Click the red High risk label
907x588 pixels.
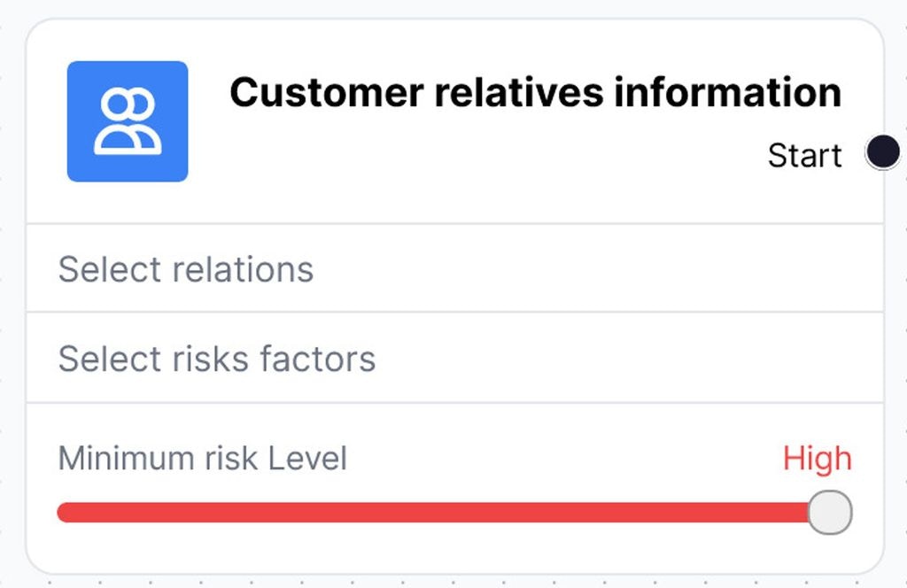click(817, 458)
